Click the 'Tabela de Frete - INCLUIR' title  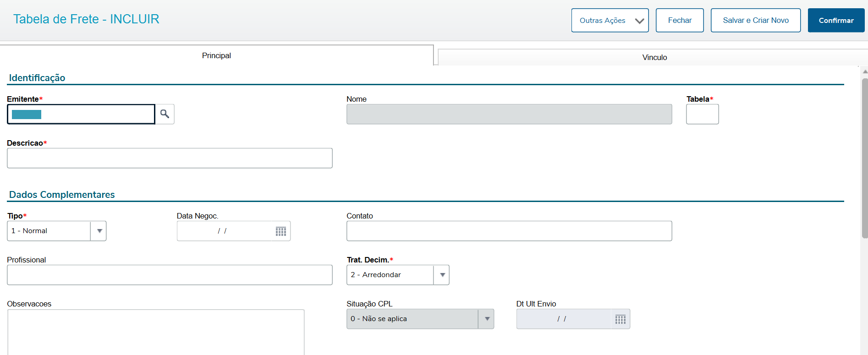pyautogui.click(x=86, y=19)
